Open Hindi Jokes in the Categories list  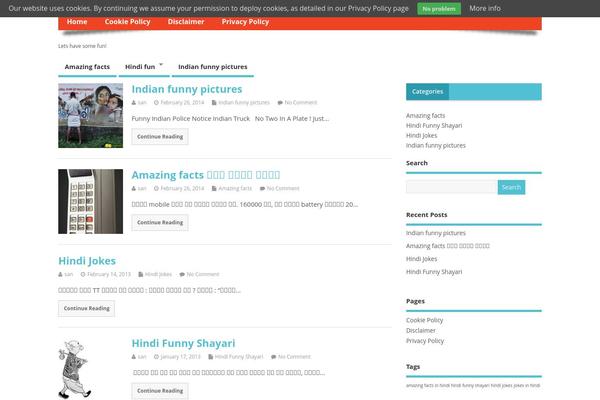(x=421, y=136)
